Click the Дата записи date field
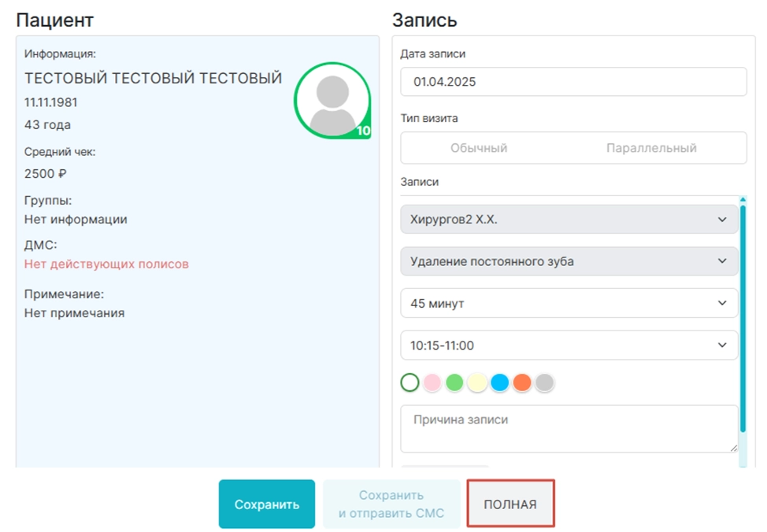This screenshot has width=767, height=532. [x=573, y=82]
